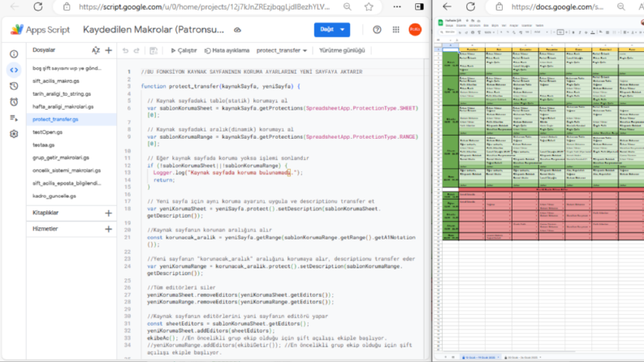The image size is (644, 362).
Task: Open the Dosya menu in Sheets
Action: pyautogui.click(x=449, y=25)
